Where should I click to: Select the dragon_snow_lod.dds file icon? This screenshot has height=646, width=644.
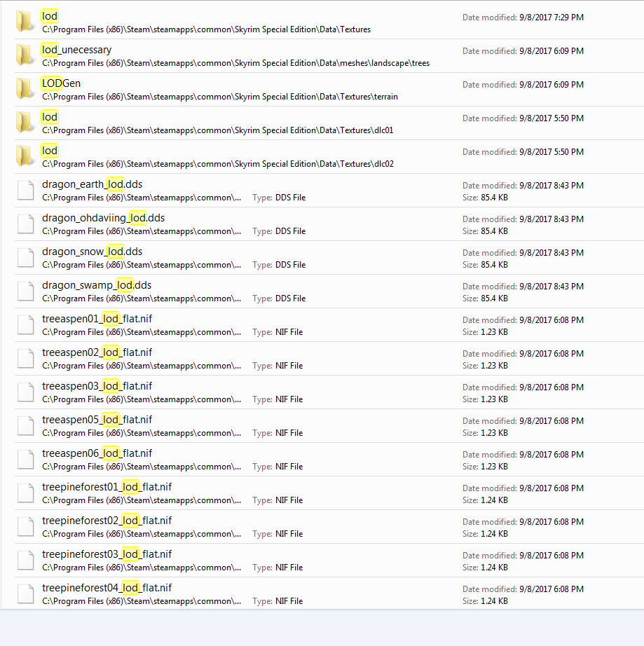(25, 257)
